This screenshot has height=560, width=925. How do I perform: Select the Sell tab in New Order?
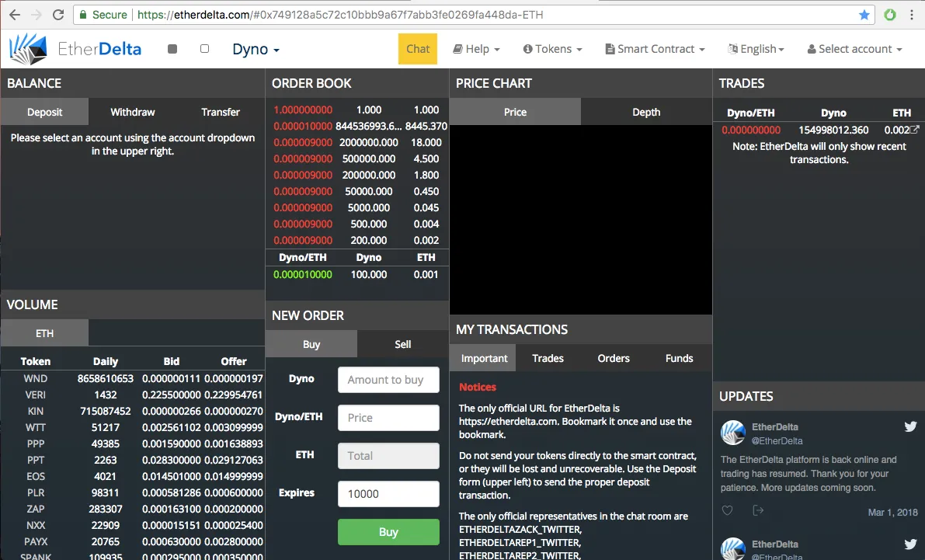(403, 344)
